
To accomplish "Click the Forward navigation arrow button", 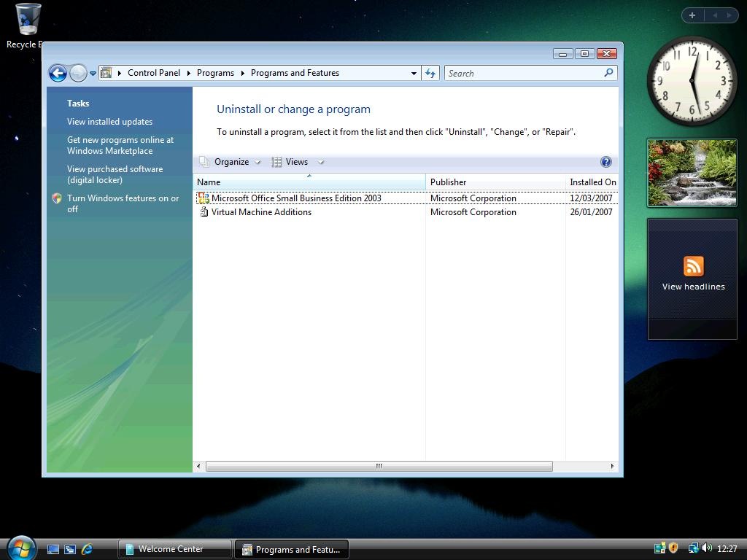I will [x=78, y=74].
